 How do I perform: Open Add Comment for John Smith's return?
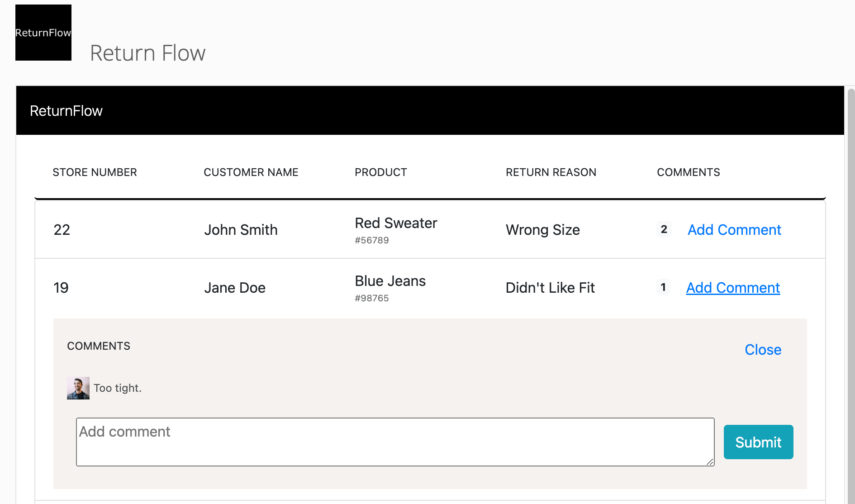[x=734, y=230]
